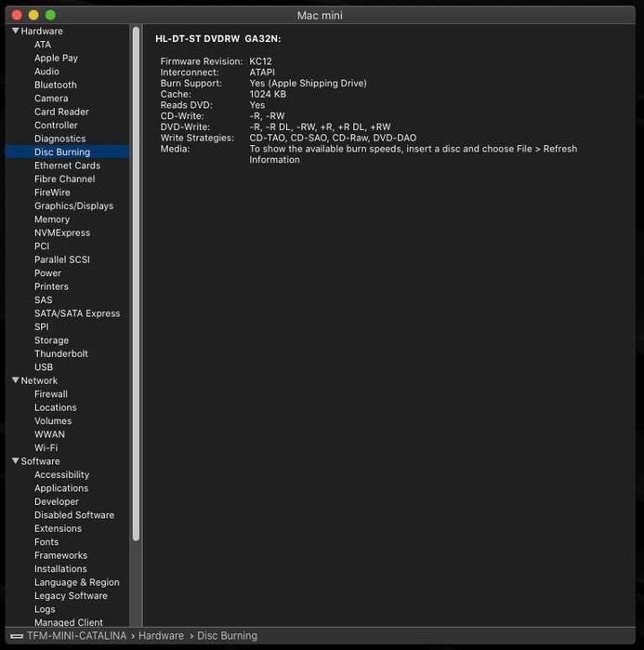Select Managed Client item
The height and width of the screenshot is (650, 644).
(69, 622)
